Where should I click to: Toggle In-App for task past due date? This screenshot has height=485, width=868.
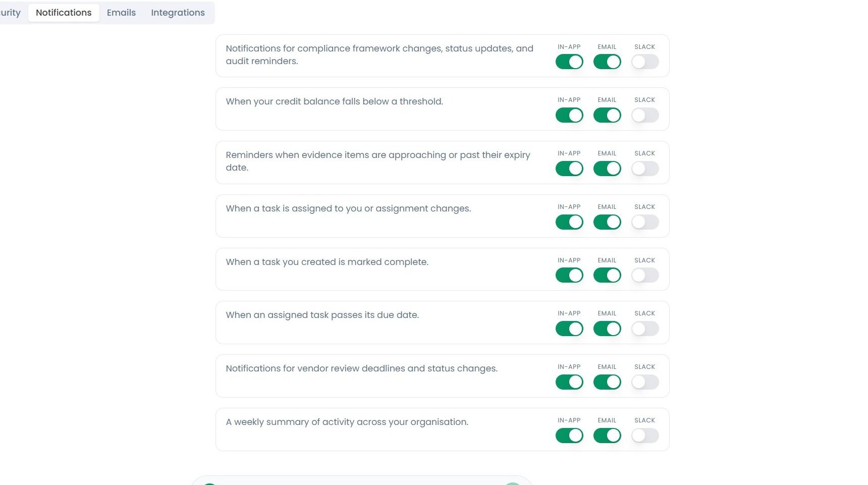(x=569, y=329)
